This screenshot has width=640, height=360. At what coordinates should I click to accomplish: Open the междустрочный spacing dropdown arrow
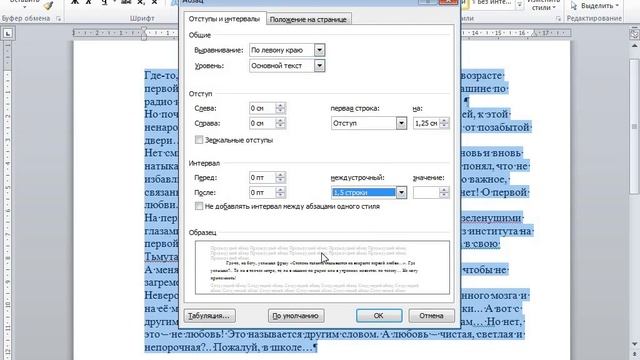401,193
